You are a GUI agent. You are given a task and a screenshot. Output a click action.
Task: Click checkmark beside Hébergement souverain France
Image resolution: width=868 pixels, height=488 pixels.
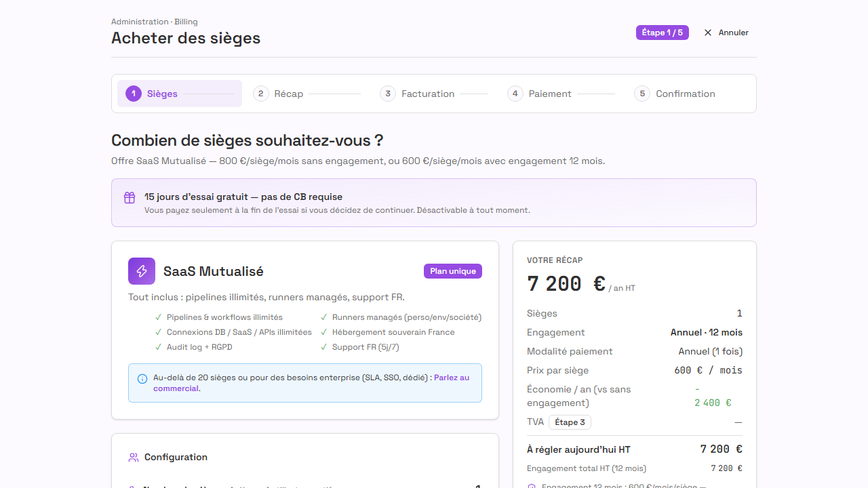324,332
